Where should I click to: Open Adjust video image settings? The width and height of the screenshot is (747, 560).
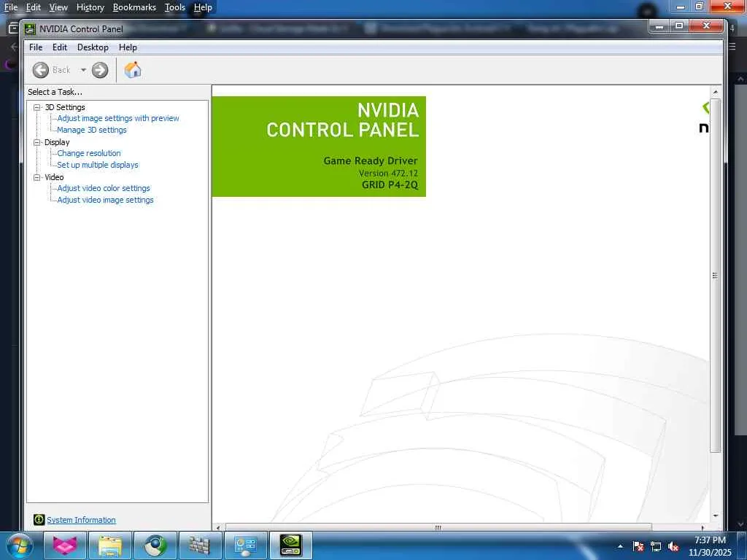coord(105,200)
